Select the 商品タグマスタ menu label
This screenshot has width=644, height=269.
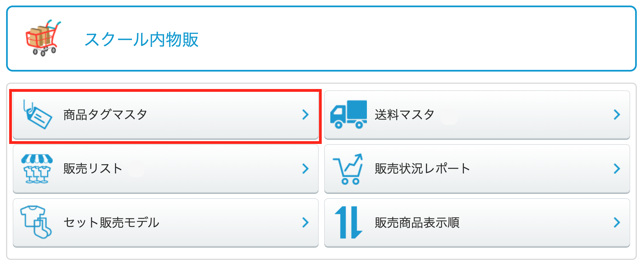(x=105, y=115)
